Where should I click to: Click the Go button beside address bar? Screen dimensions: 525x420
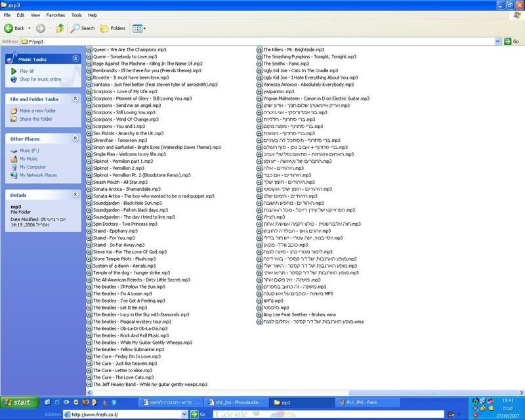point(511,41)
